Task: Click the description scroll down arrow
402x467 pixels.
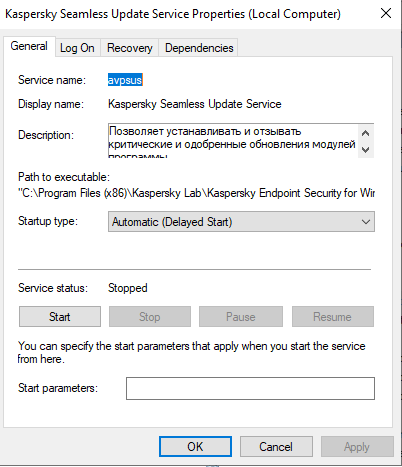Action: coord(366,150)
